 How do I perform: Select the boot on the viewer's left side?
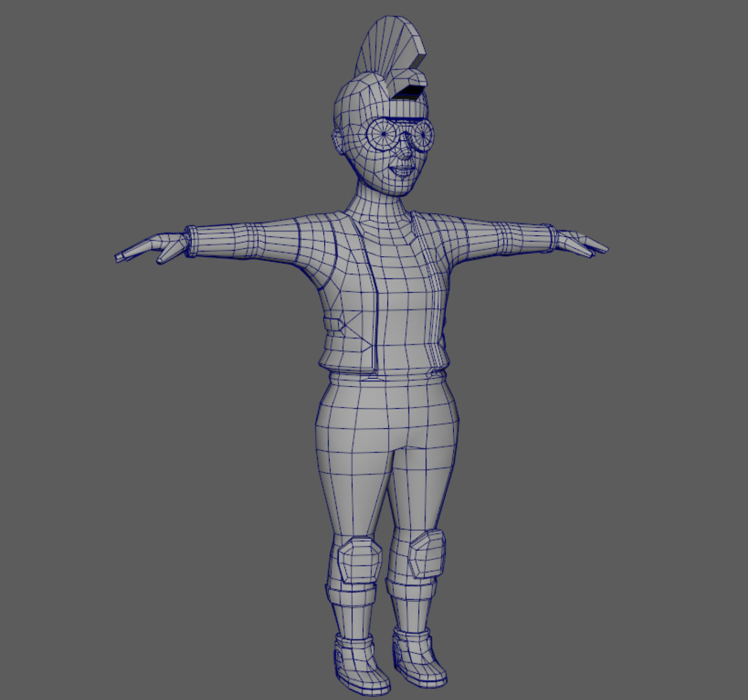coord(360,664)
